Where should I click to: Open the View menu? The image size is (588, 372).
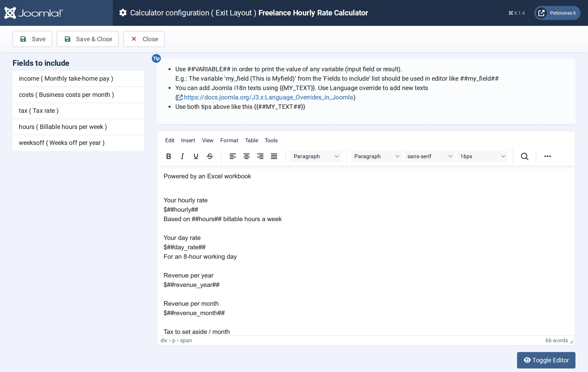point(207,140)
